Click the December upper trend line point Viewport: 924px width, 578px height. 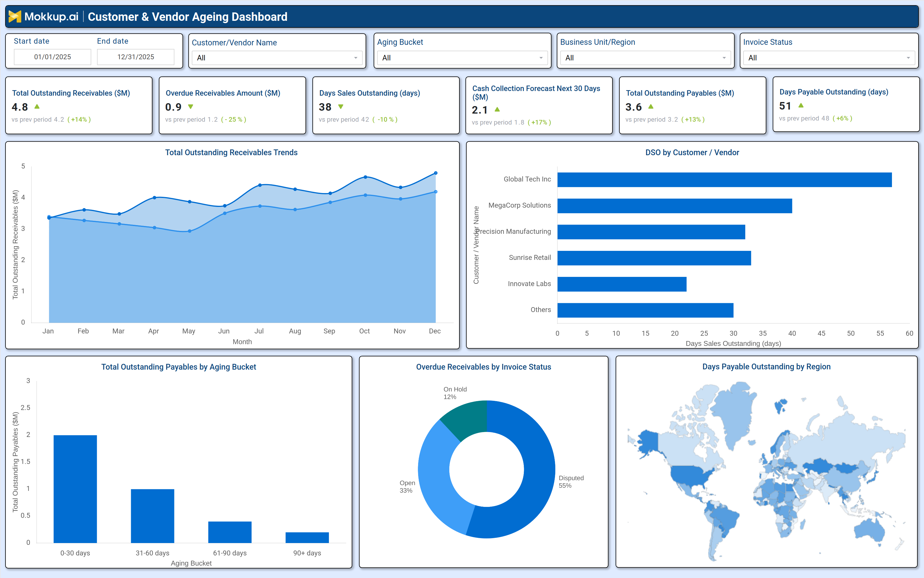(436, 173)
